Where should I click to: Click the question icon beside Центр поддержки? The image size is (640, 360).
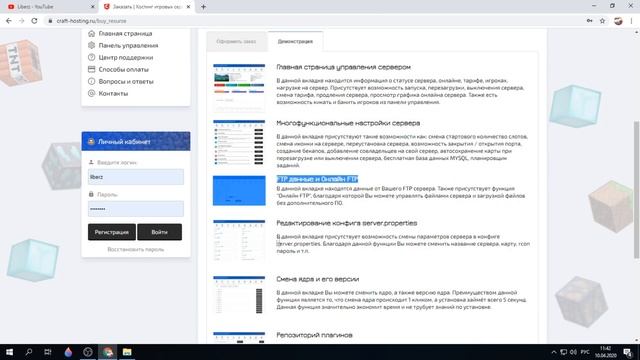91,57
